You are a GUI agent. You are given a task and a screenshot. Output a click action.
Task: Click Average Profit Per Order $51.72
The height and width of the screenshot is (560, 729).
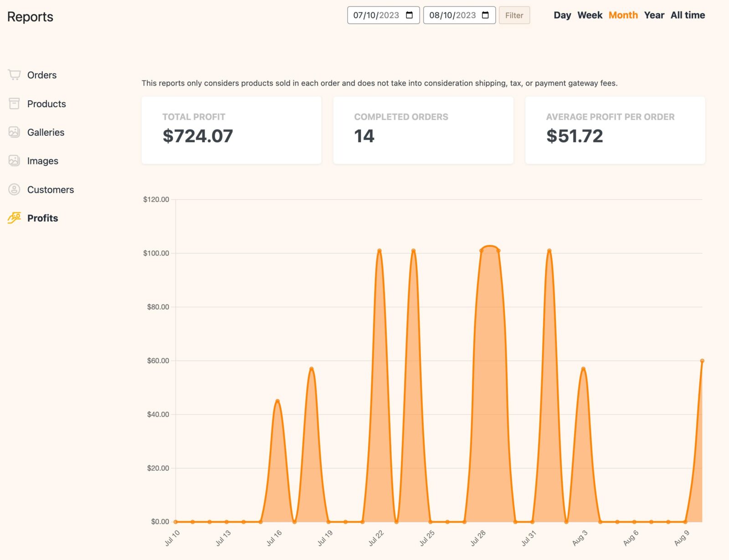(575, 136)
